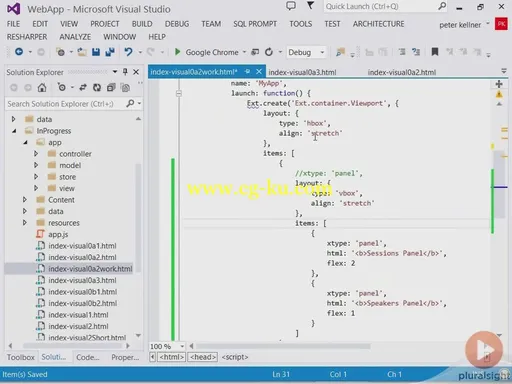Open the BUILD menu
The image size is (512, 384).
point(142,24)
